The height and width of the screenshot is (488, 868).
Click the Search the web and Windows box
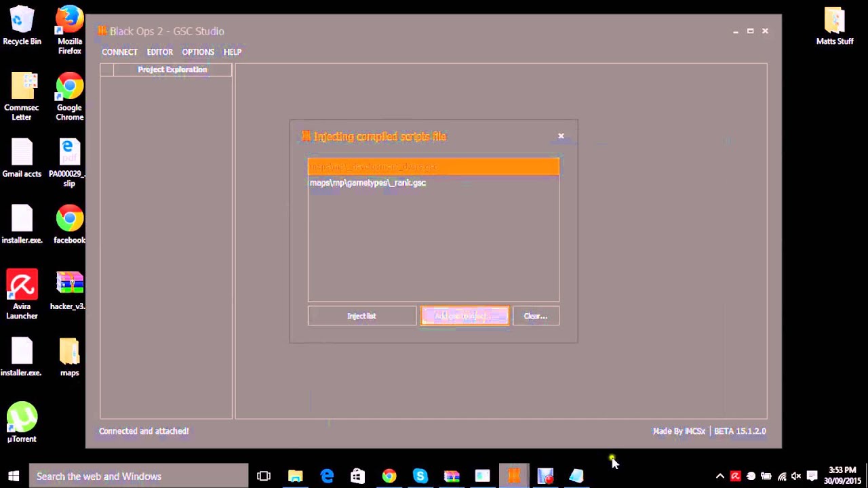(139, 476)
